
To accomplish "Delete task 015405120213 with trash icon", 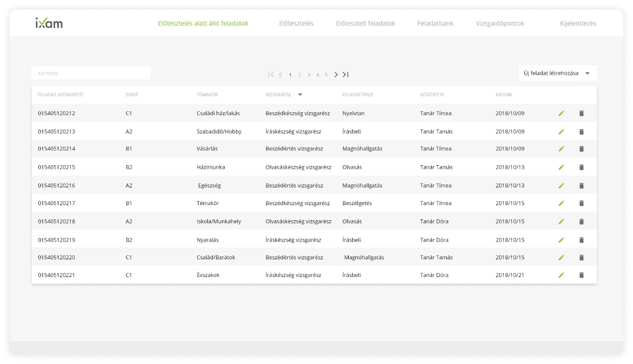I will coord(581,132).
